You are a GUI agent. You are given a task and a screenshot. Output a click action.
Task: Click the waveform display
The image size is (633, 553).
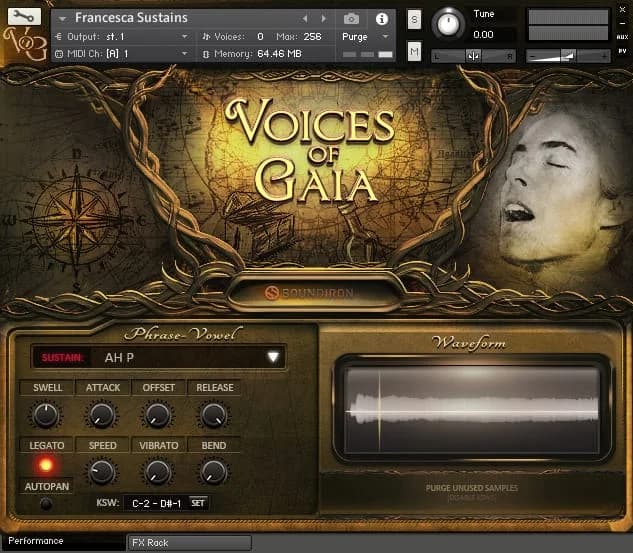coord(472,408)
